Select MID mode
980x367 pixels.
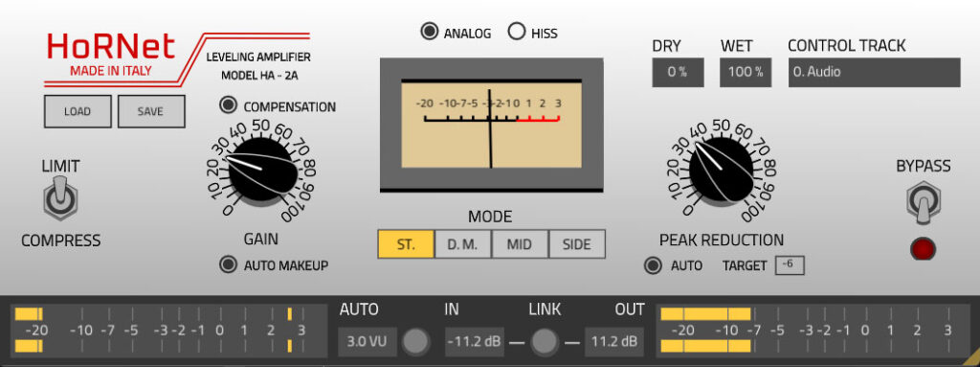(520, 244)
